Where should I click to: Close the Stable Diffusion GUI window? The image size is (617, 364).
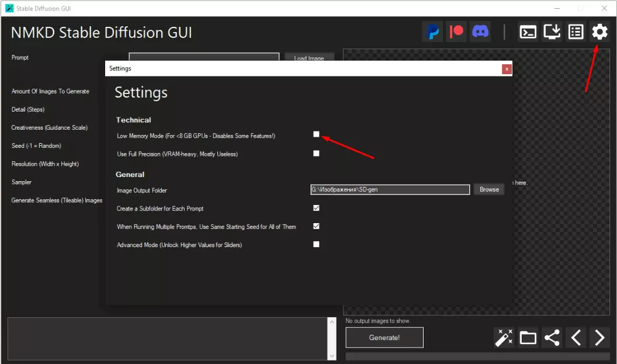pos(604,8)
